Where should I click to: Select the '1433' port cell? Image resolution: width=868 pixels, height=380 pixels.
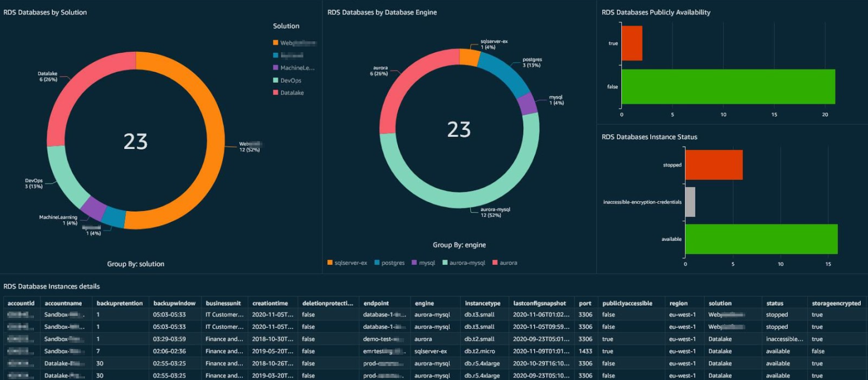585,352
